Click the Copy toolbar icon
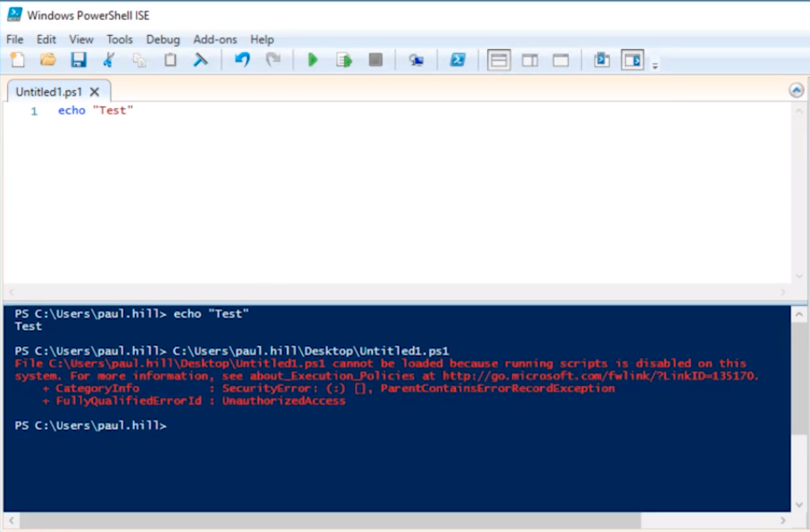Screen dimensions: 810x532 pos(139,60)
